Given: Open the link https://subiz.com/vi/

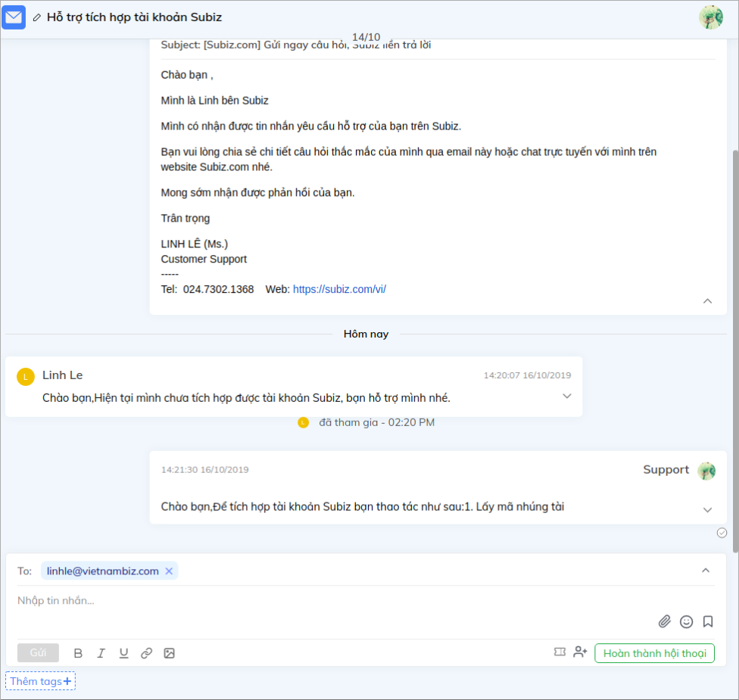Looking at the screenshot, I should [338, 288].
